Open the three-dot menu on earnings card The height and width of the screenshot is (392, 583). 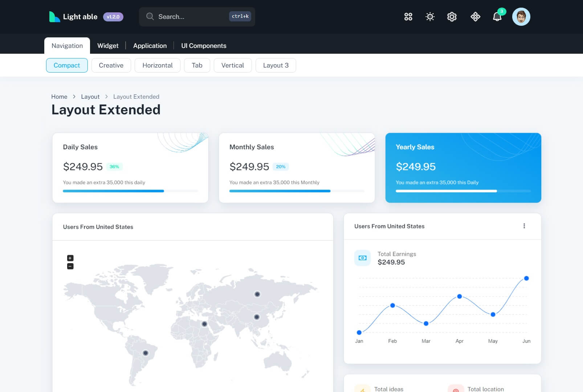pos(524,226)
